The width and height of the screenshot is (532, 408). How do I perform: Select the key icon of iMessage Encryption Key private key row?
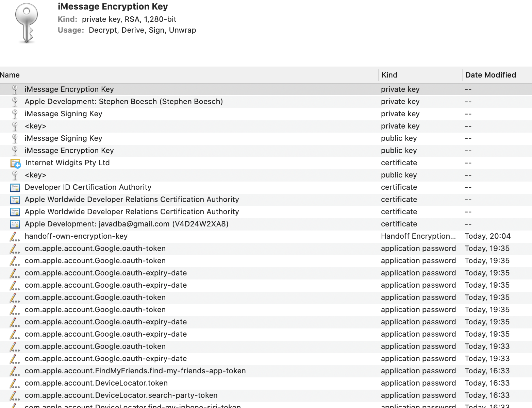(x=15, y=89)
